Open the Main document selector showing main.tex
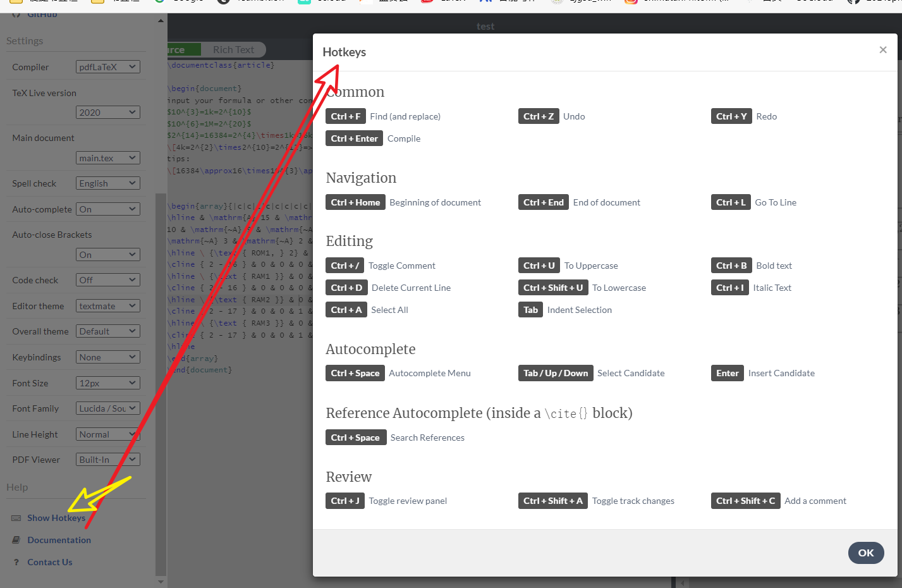Screen dimensions: 902x588 pos(107,157)
